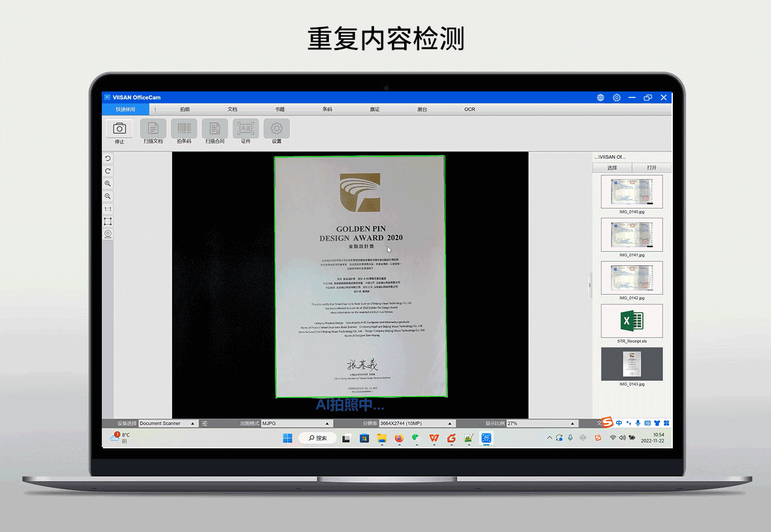Rotate the preview counterclockwise
Viewport: 771px width, 532px height.
pos(108,158)
